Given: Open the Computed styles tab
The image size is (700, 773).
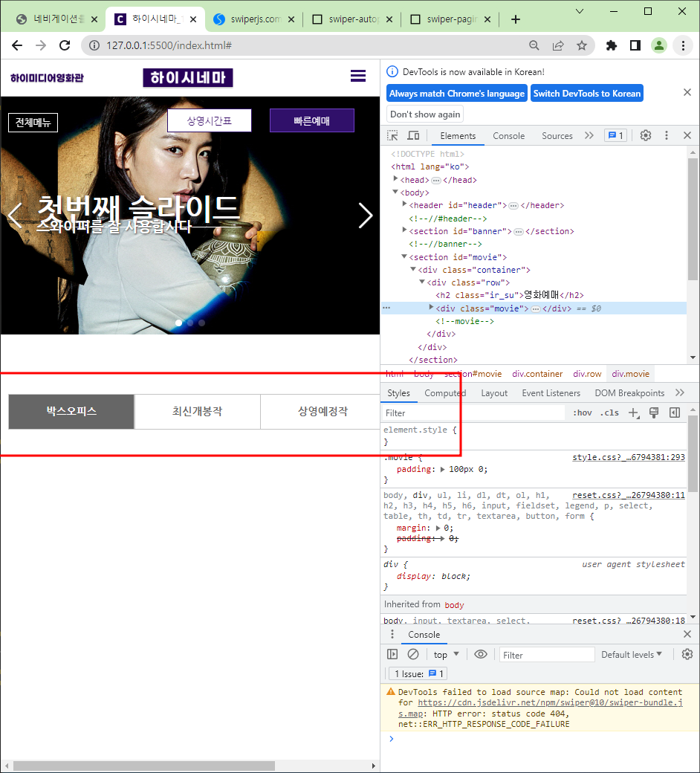Looking at the screenshot, I should point(445,393).
